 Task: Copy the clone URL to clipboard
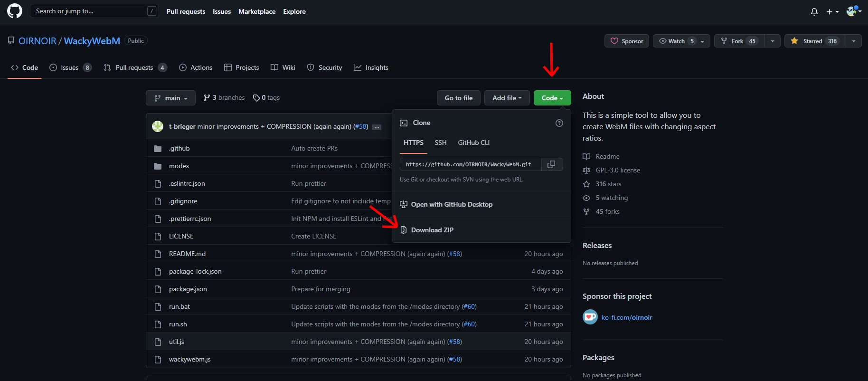point(552,164)
